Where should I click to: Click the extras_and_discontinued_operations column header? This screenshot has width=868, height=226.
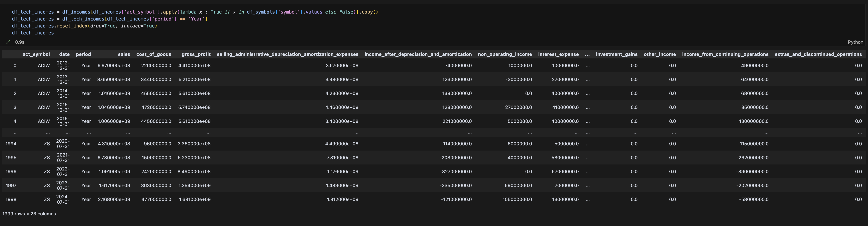pos(818,54)
